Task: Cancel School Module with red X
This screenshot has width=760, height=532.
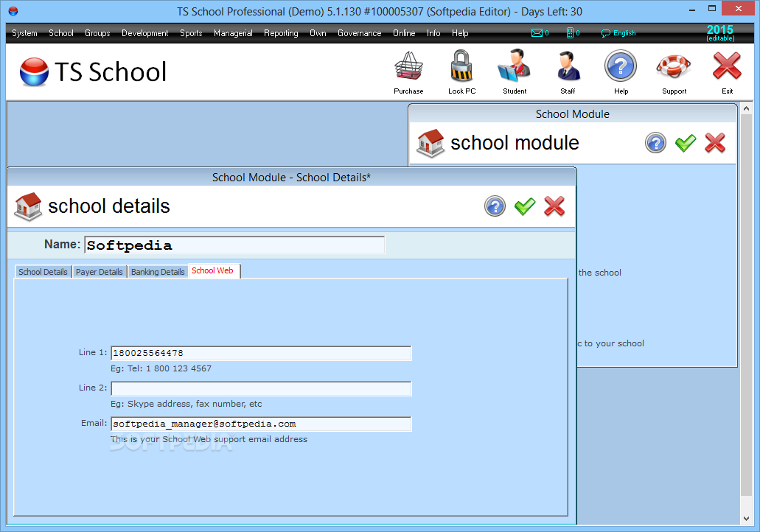Action: point(715,143)
